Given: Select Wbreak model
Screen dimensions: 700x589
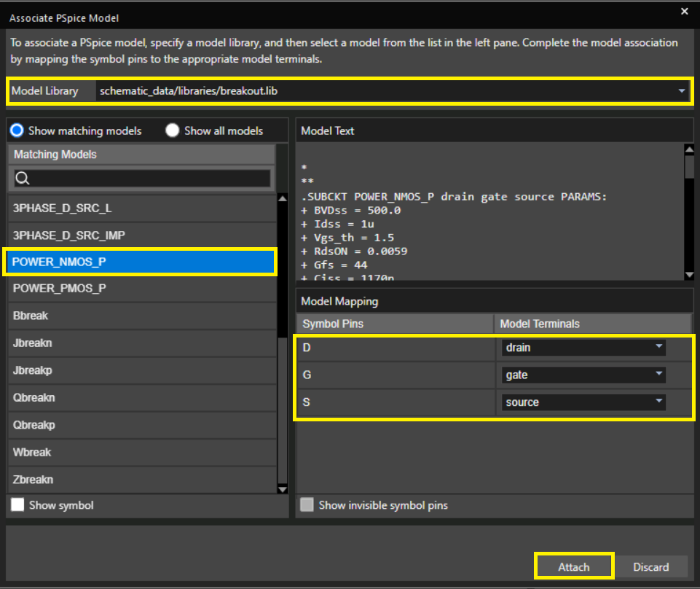Looking at the screenshot, I should pyautogui.click(x=142, y=452).
